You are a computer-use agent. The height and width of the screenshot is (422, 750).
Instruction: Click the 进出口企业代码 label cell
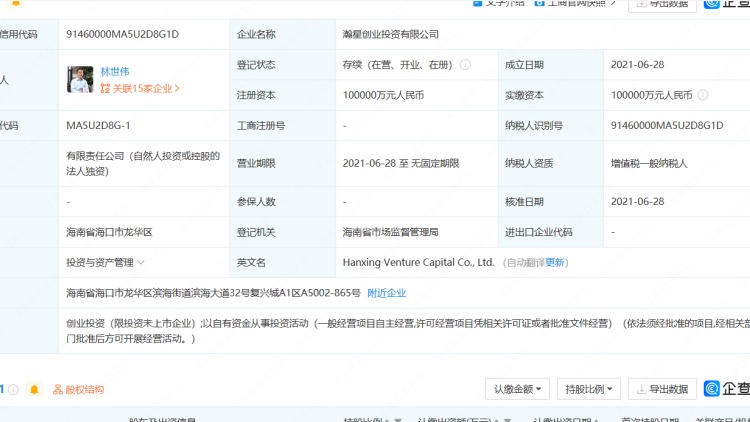551,232
